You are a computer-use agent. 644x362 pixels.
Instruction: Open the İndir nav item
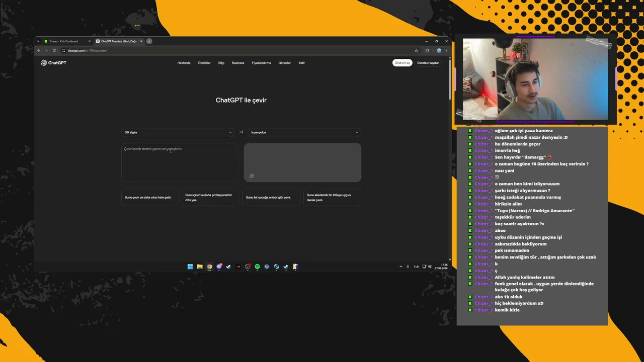coord(301,63)
